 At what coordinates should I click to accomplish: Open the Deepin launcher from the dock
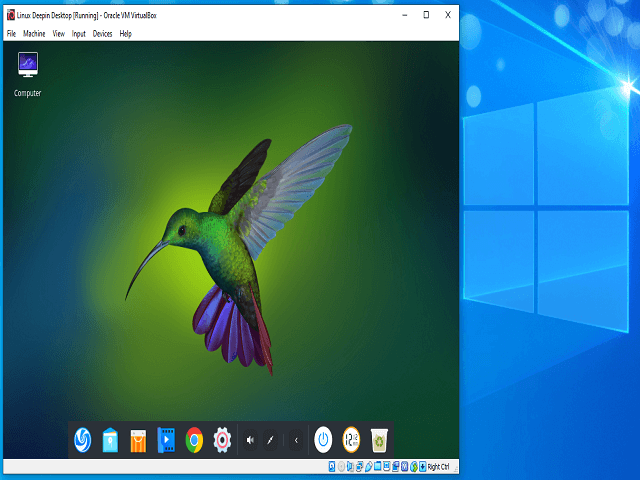tap(83, 440)
